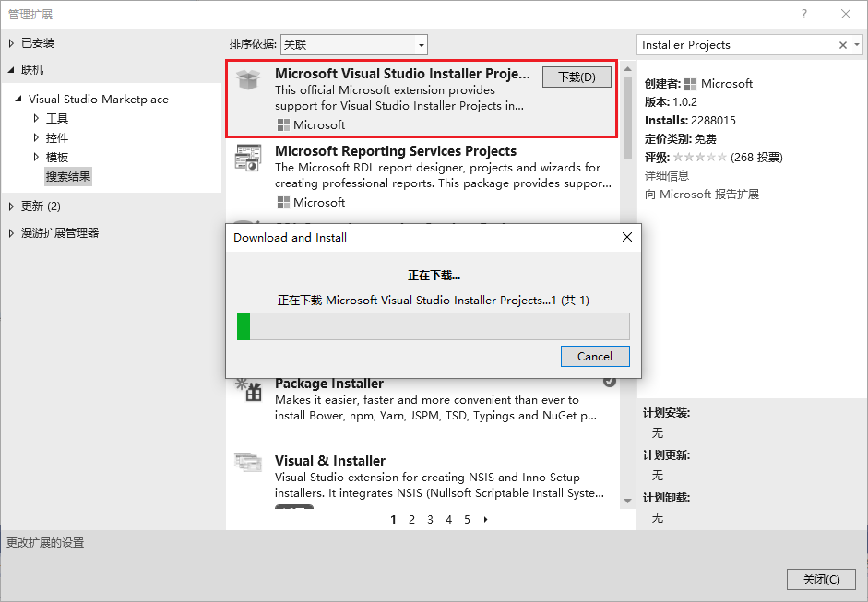Click the Installs: 2288015 text
The image size is (868, 602).
click(x=690, y=121)
